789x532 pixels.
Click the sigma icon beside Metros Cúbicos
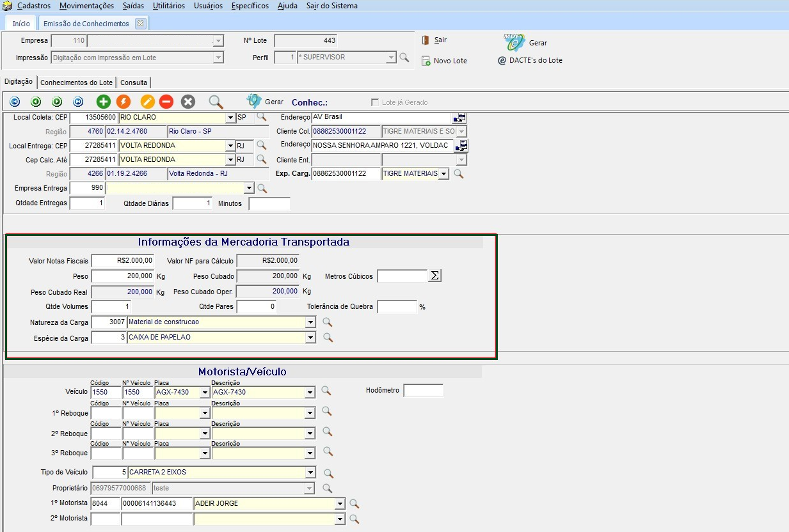[435, 276]
